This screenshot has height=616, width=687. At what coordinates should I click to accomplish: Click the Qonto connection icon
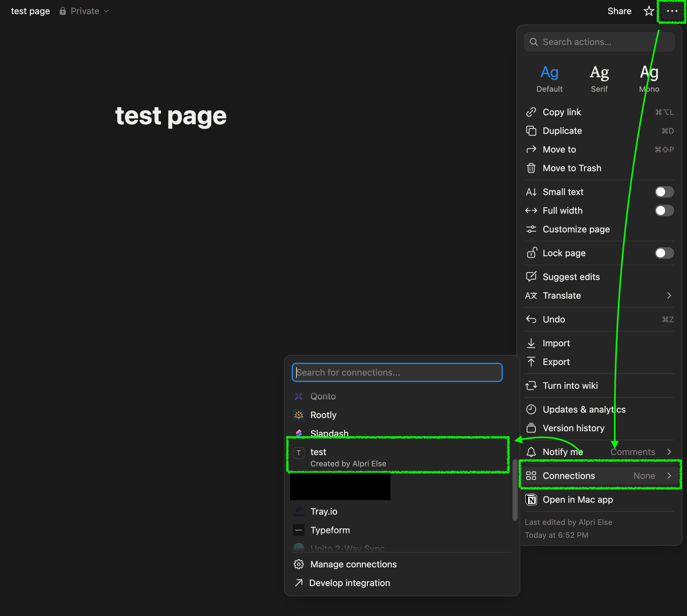(299, 396)
